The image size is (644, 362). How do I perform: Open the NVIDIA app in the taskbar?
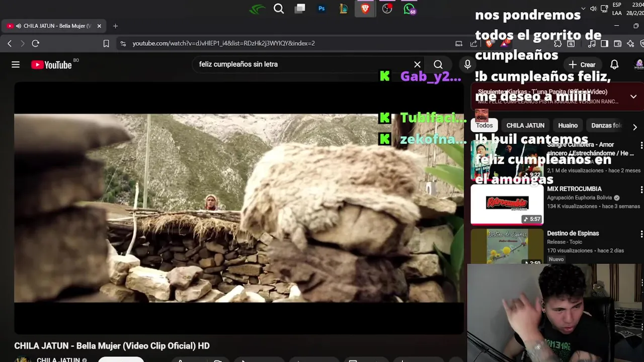coord(258,9)
